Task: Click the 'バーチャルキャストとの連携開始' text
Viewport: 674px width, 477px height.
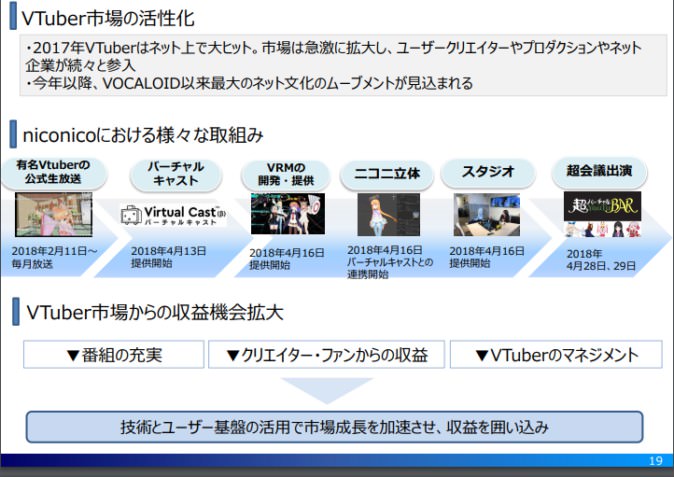Action: coord(389,268)
